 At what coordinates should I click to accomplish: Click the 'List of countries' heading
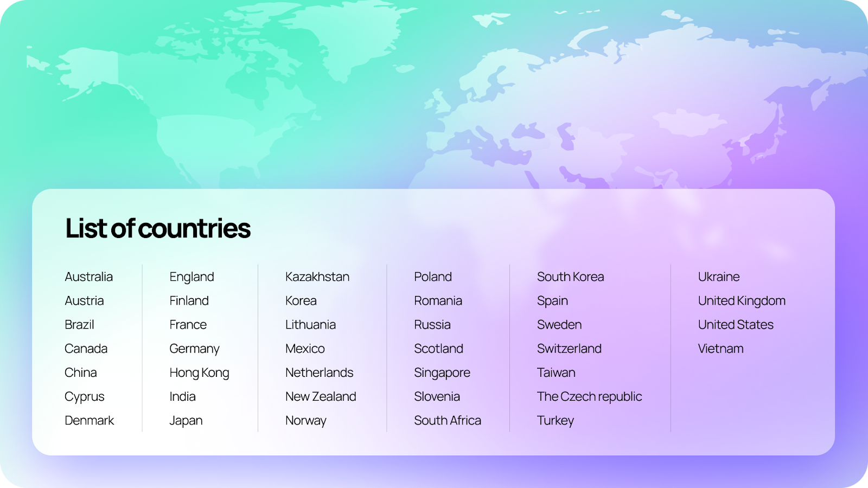pyautogui.click(x=158, y=228)
